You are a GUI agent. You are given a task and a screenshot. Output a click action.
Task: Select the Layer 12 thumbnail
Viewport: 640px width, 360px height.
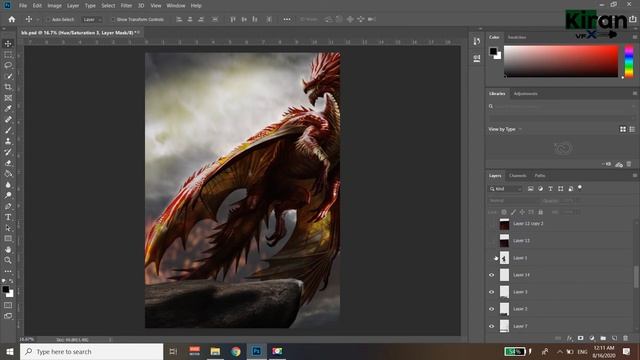[504, 241]
